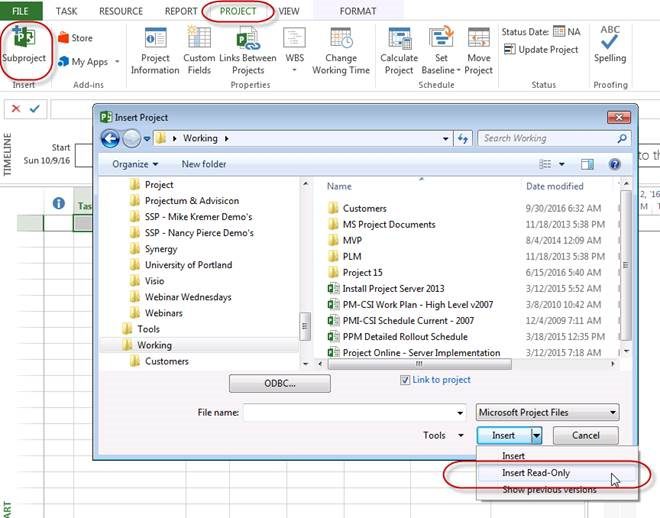This screenshot has height=518, width=660.
Task: Open address bar history dropdown
Action: pos(445,138)
